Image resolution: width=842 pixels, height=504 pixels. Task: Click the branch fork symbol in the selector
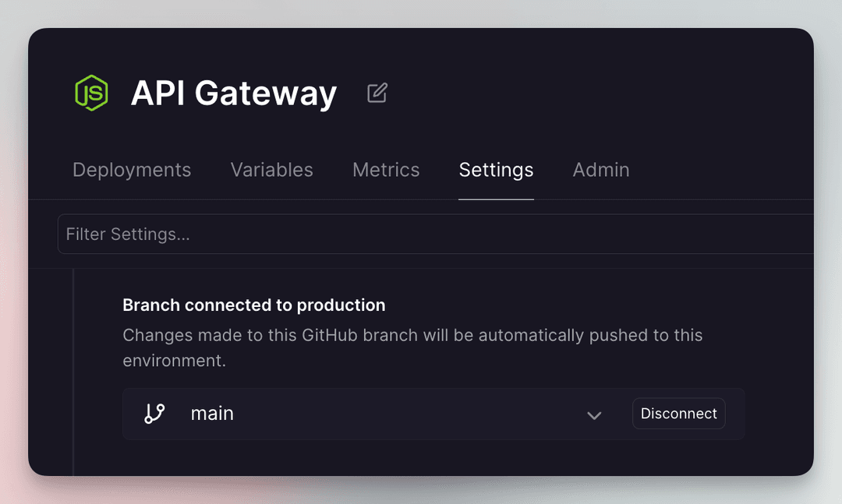(154, 414)
